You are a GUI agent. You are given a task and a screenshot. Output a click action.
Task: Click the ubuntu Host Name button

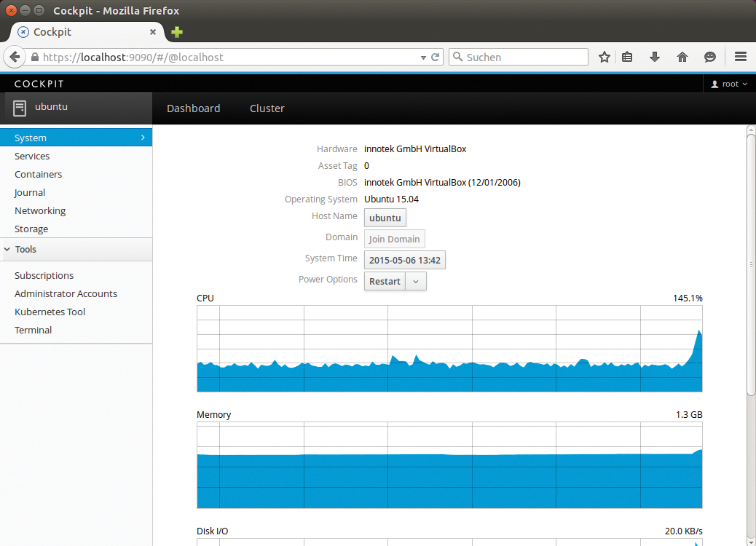point(385,218)
